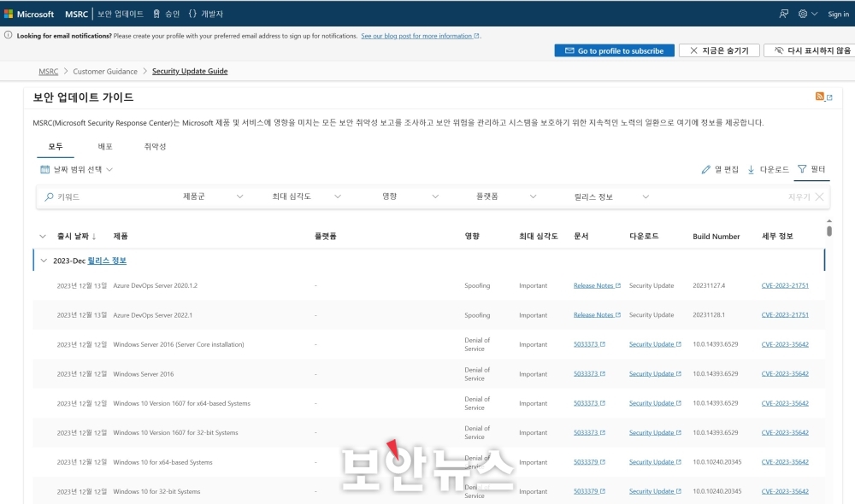Viewport: 855px width, 504px height.
Task: Open Release Notes for Azure DevOps Server 2022.1
Action: (x=597, y=315)
